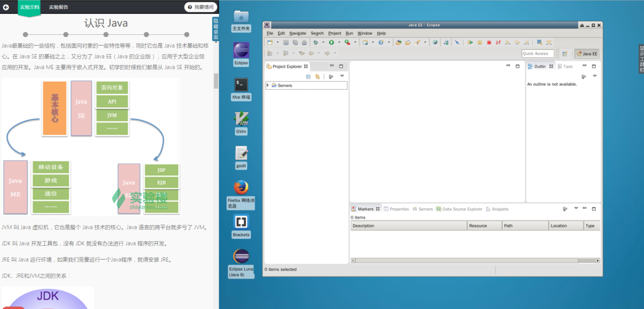Click the Save All toolbar icon
644x309 pixels.
point(295,43)
